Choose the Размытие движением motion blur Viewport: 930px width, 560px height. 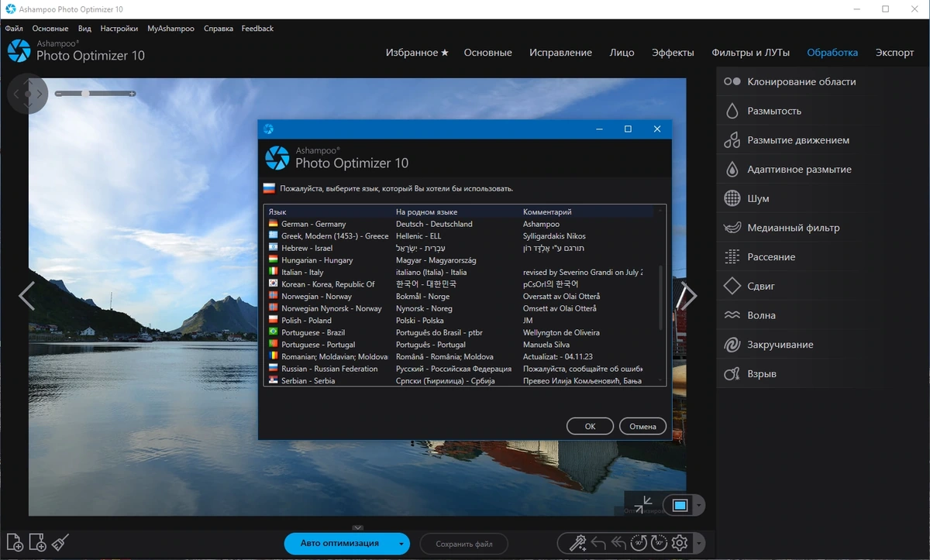tap(790, 140)
